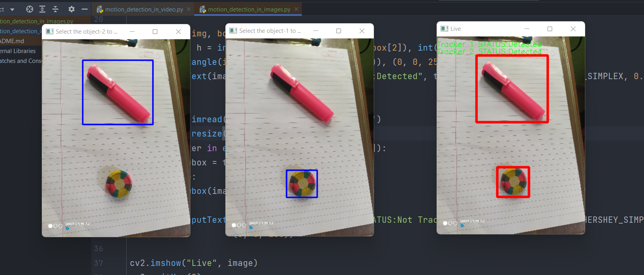This screenshot has width=644, height=275.
Task: Hide the project tool window
Action: (84, 9)
